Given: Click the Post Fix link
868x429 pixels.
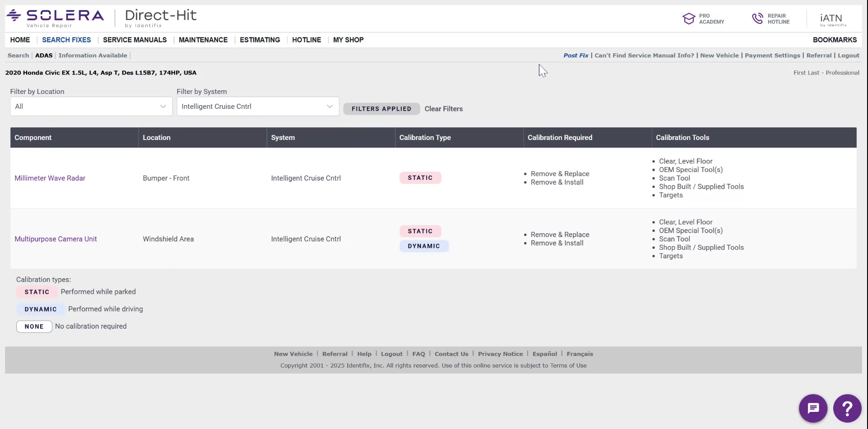Looking at the screenshot, I should 575,55.
